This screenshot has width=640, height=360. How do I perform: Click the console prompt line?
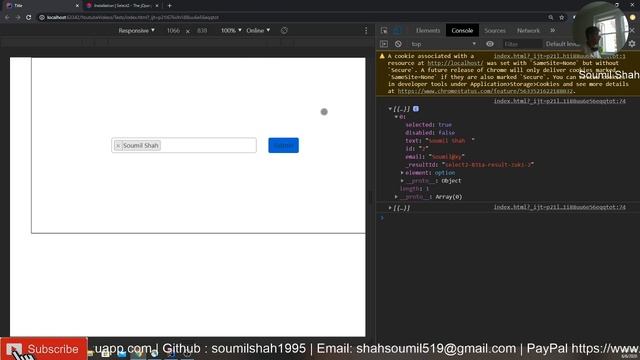pyautogui.click(x=508, y=218)
